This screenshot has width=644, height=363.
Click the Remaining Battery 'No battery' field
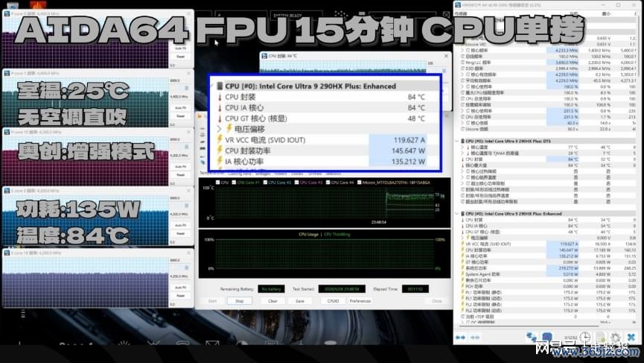click(271, 289)
